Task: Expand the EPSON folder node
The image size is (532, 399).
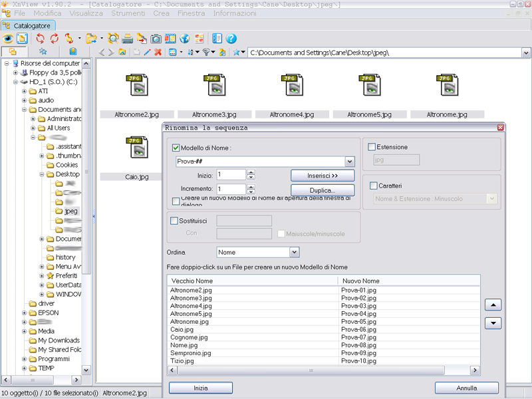Action: (x=24, y=313)
